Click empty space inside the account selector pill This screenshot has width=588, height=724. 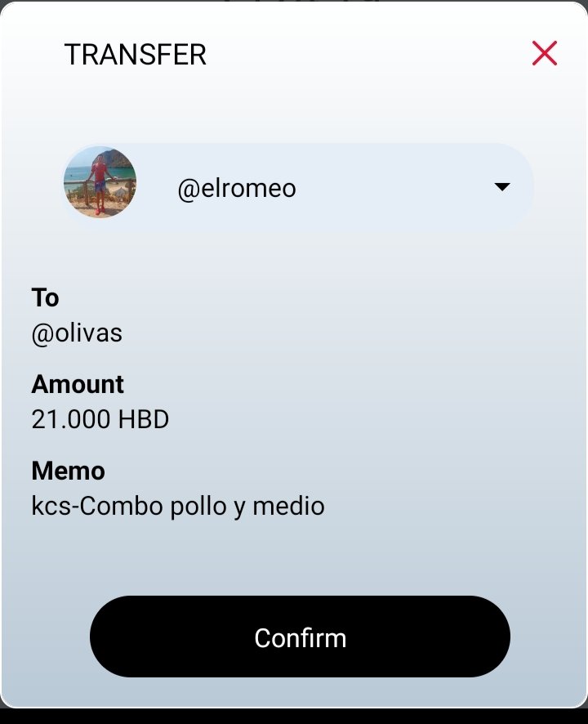click(392, 186)
